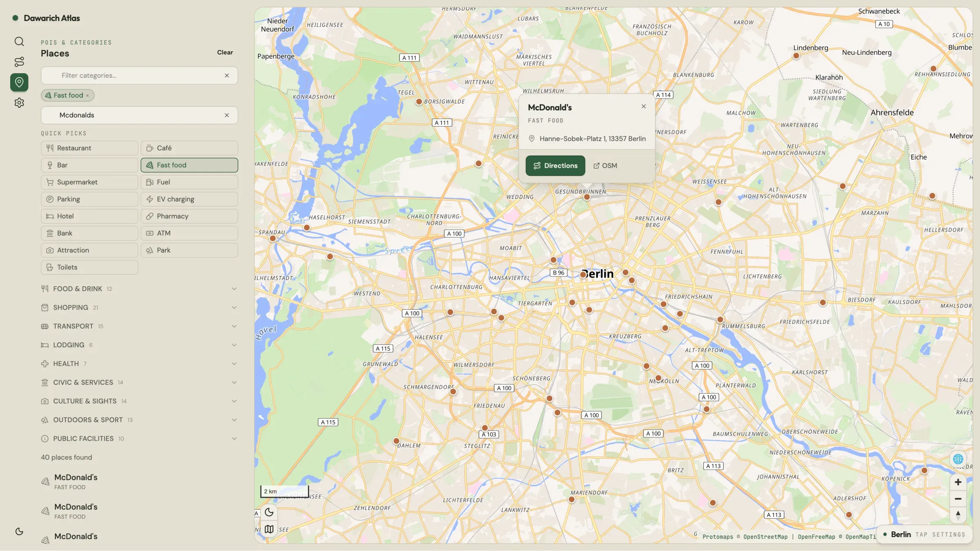Click the Dawarich Atlas logo
The width and height of the screenshot is (980, 551).
46,18
